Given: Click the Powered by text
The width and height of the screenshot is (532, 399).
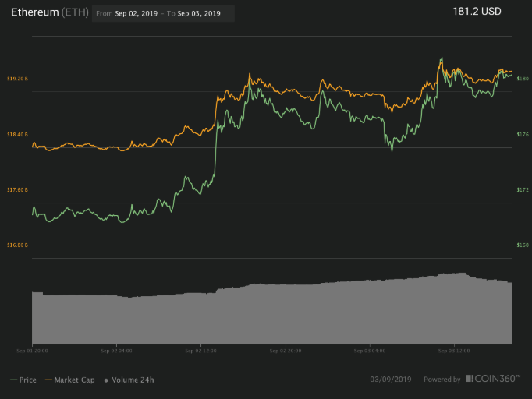Looking at the screenshot, I should coord(442,380).
